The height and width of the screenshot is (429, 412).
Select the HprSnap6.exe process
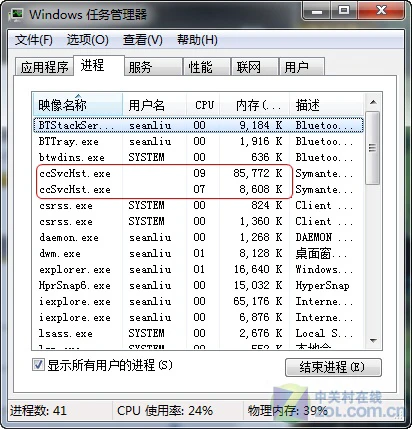coord(198,285)
